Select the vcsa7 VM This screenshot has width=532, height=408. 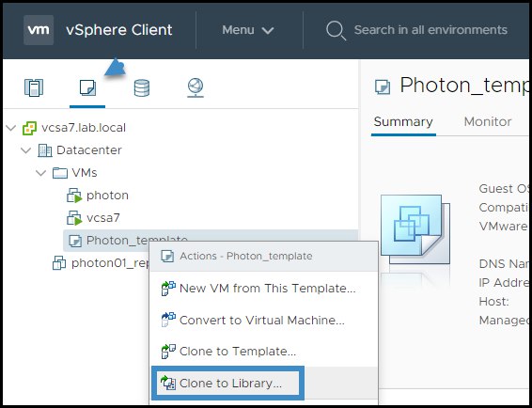103,218
